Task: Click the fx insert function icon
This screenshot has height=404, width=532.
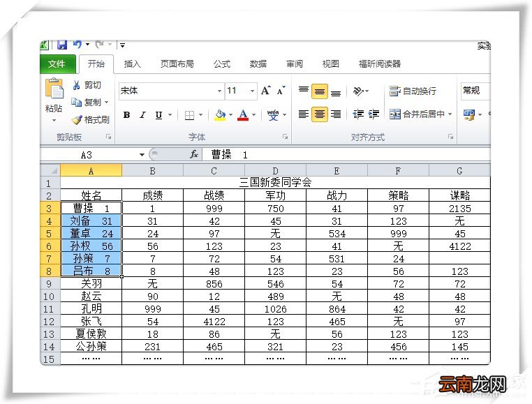Action: click(x=194, y=155)
